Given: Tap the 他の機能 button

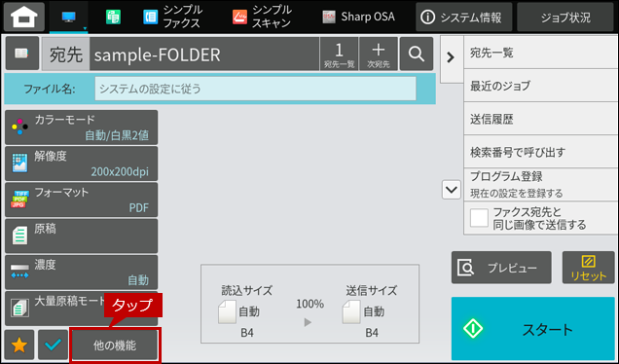Looking at the screenshot, I should 115,346.
